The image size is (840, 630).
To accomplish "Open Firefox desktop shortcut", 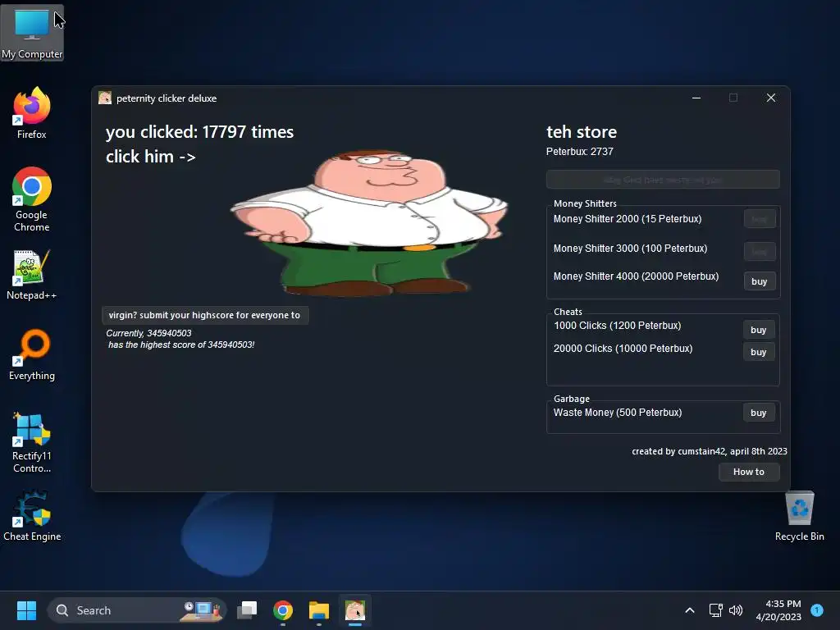I will (32, 113).
